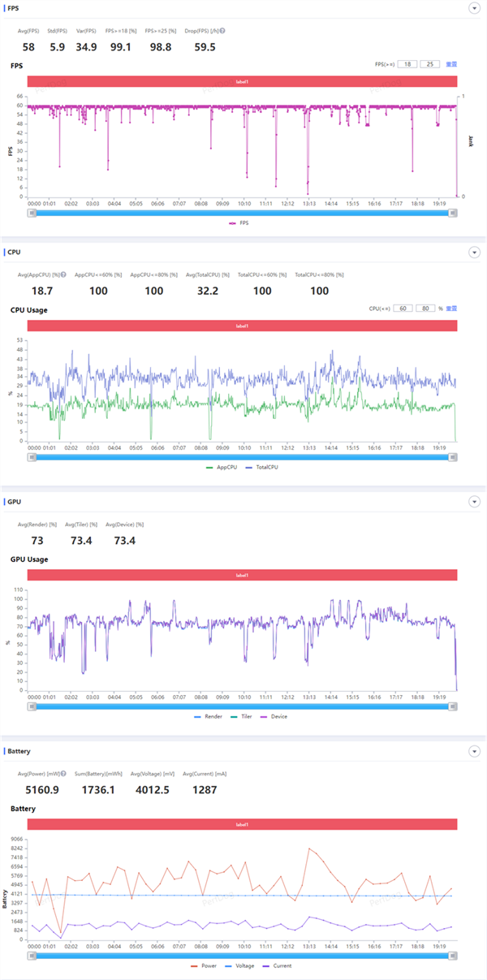Image resolution: width=487 pixels, height=980 pixels.
Task: Toggle the Tiler legend icon in GPU chart
Action: [x=236, y=716]
